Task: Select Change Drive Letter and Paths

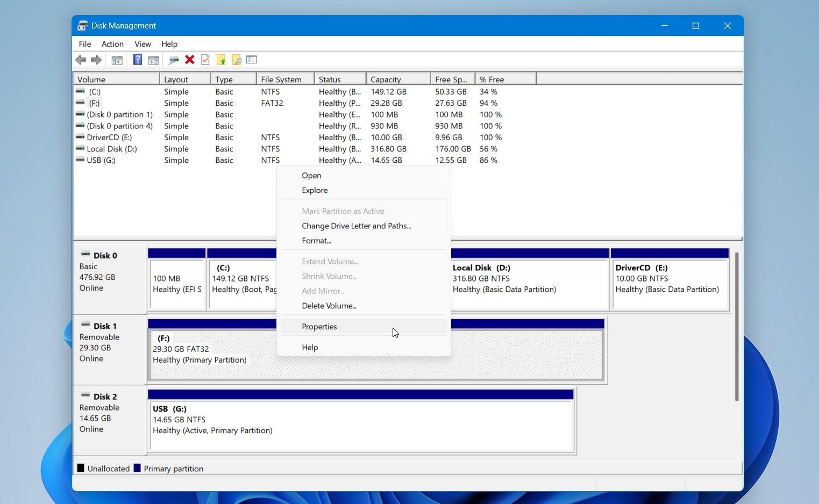Action: [x=364, y=226]
